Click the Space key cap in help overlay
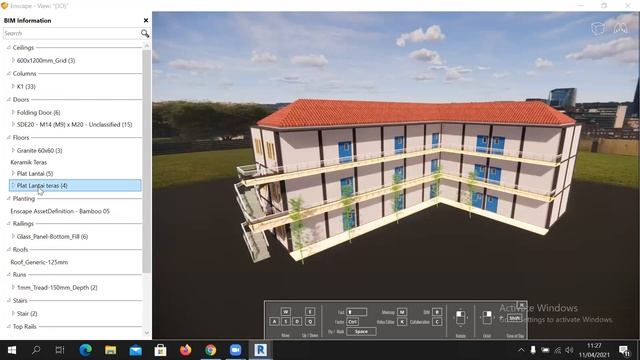640x360 pixels. click(361, 331)
